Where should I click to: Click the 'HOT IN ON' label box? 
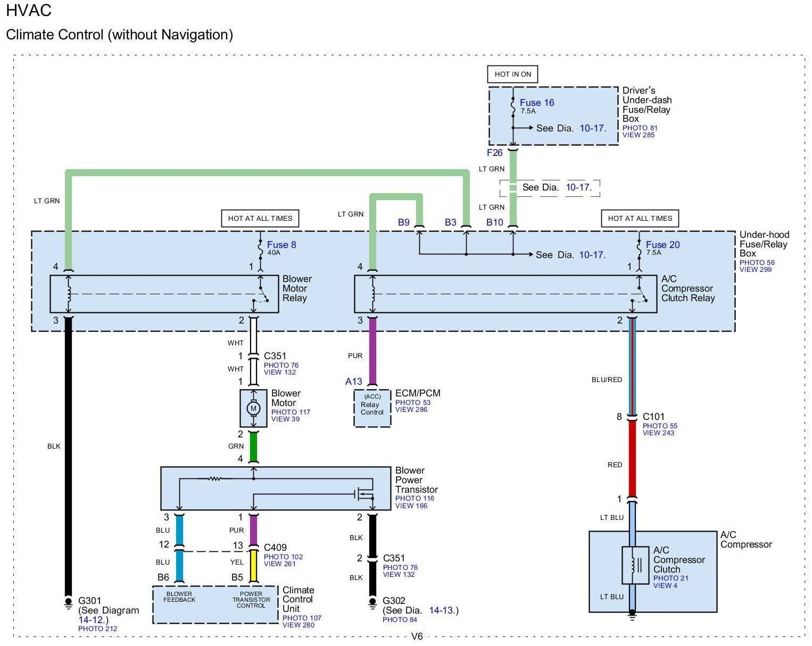coord(512,74)
